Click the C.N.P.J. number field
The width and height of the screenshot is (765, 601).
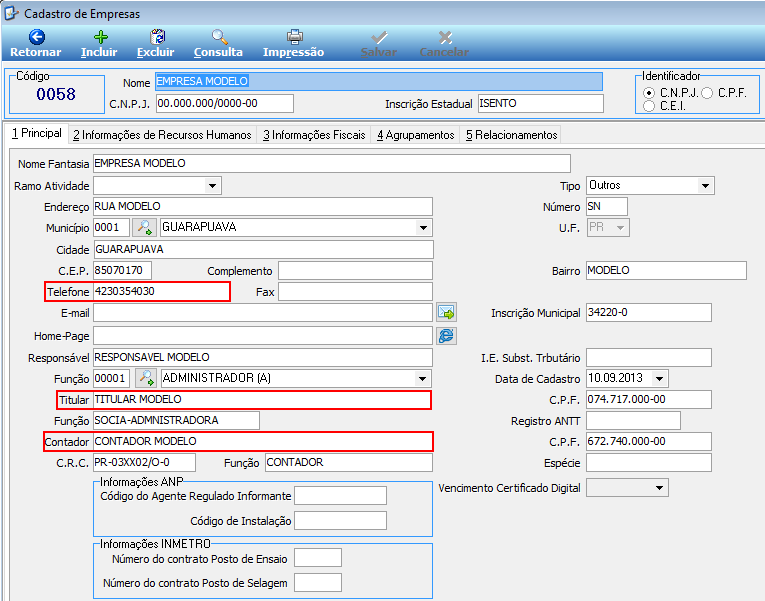[225, 103]
